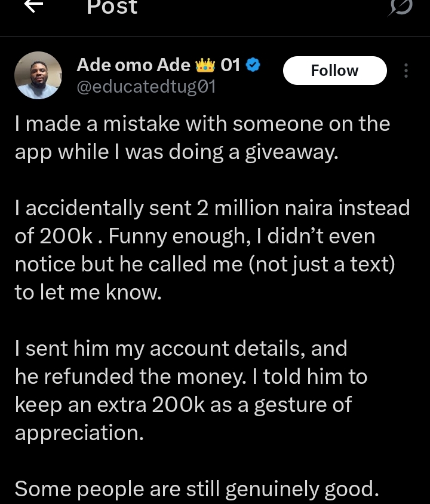
Task: Click the Post header title
Action: point(112,7)
